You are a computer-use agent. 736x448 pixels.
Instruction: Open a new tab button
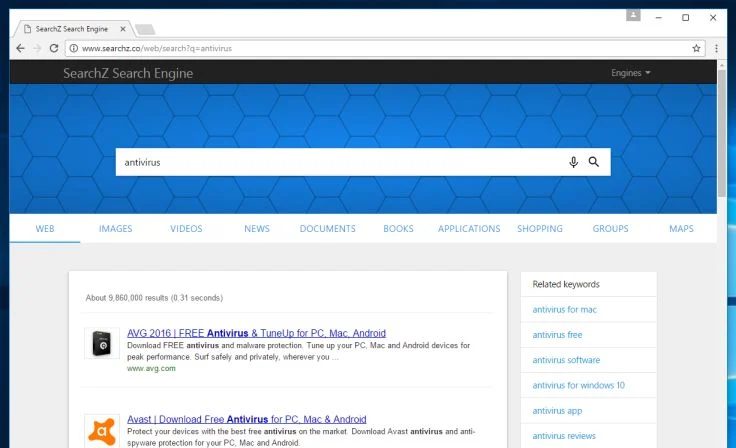[145, 30]
